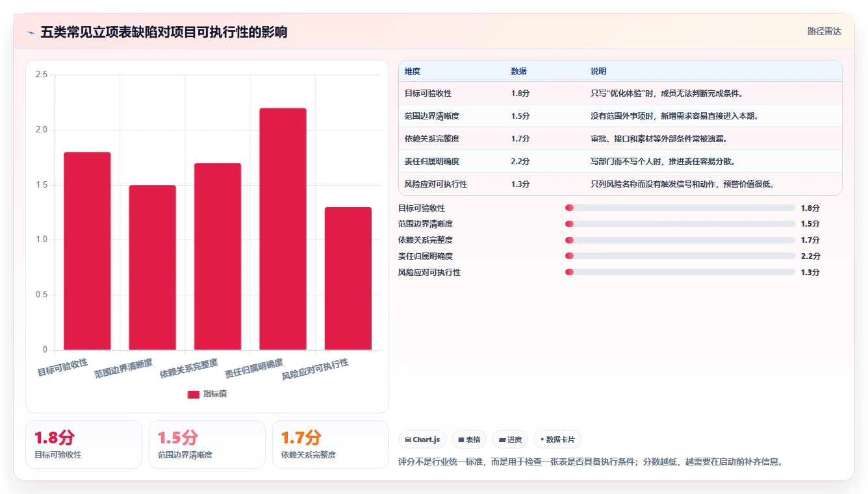
Task: Click the 数据卡片 tag
Action: 557,439
